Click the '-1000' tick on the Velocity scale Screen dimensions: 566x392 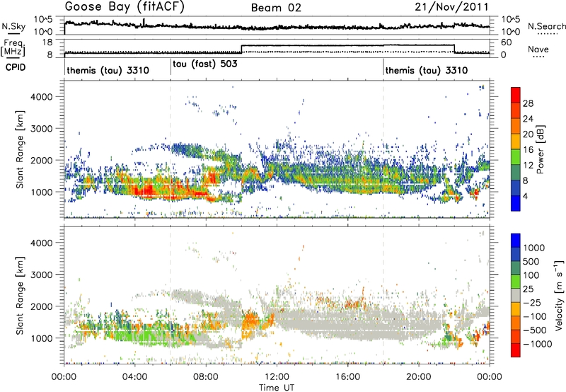(x=537, y=344)
